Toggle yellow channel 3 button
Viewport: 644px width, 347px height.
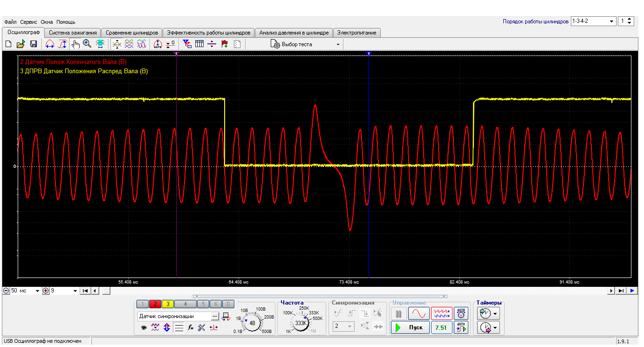coord(167,304)
